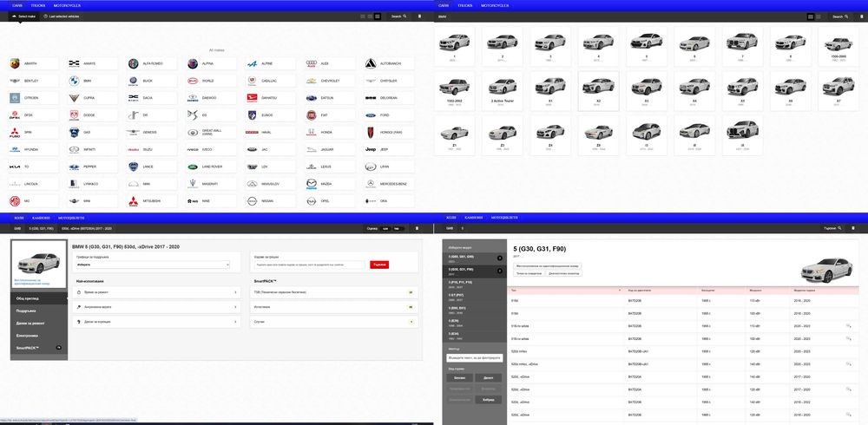
Task: Select the Jaguar make logo
Action: [311, 149]
